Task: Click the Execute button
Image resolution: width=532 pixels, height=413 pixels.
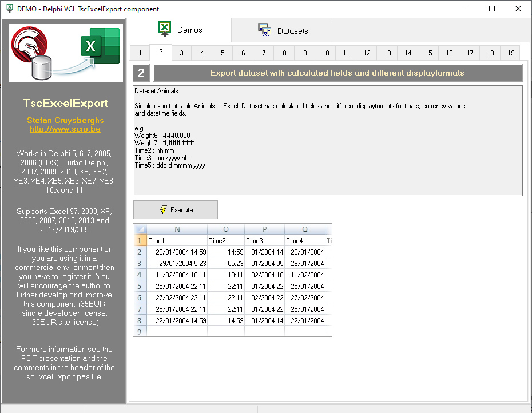Action: pyautogui.click(x=176, y=210)
